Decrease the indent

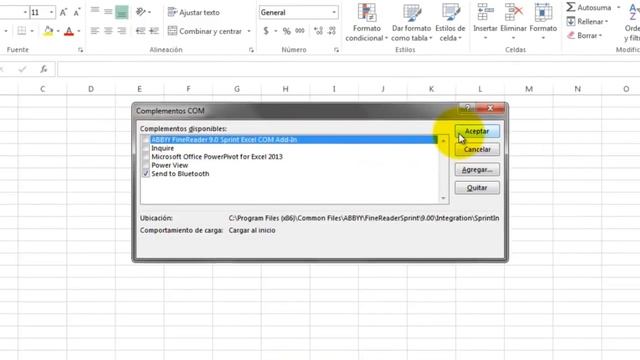pos(140,31)
